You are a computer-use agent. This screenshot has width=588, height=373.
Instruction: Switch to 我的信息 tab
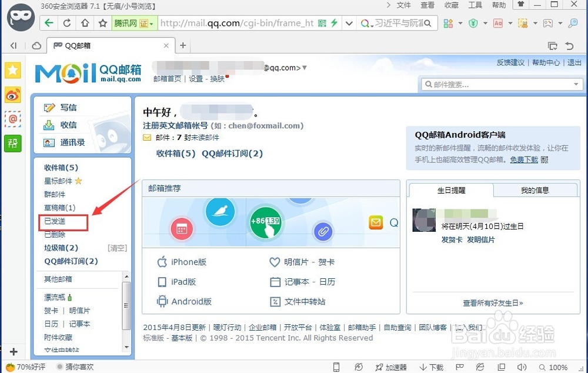pyautogui.click(x=535, y=190)
